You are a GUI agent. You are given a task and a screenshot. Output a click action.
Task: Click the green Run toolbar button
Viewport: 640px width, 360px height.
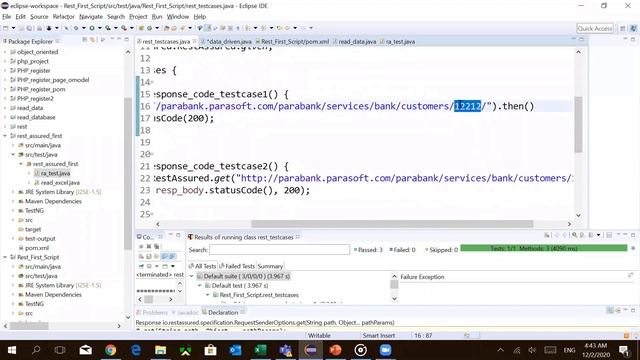92,28
